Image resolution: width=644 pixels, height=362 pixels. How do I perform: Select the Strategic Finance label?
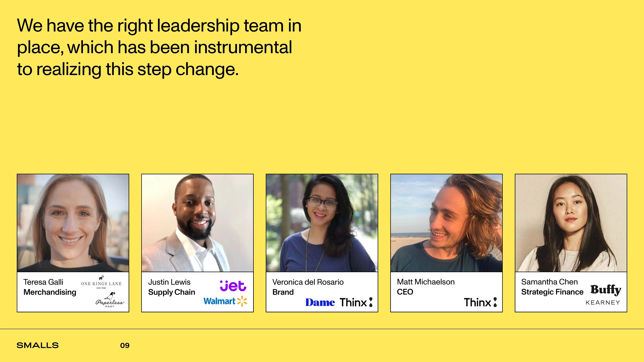point(552,292)
